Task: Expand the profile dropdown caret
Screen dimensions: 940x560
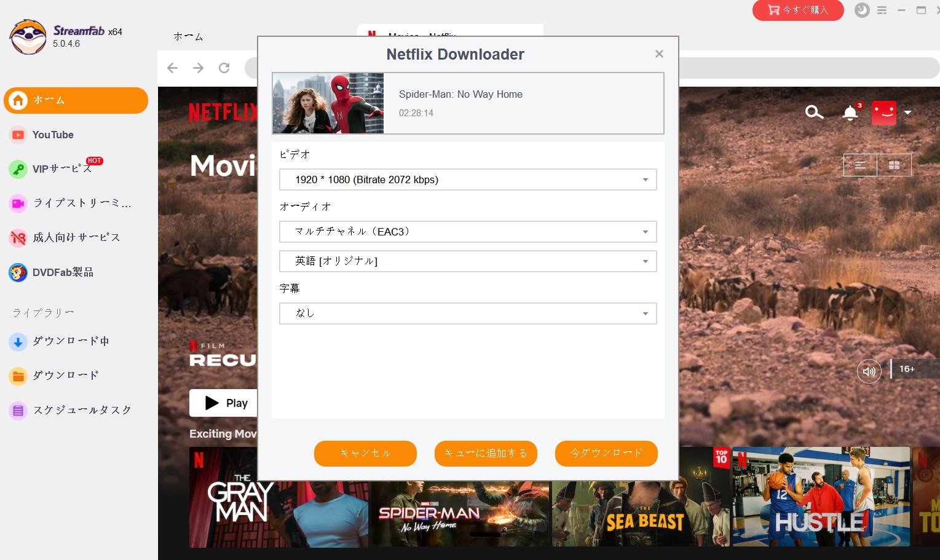Action: [907, 112]
